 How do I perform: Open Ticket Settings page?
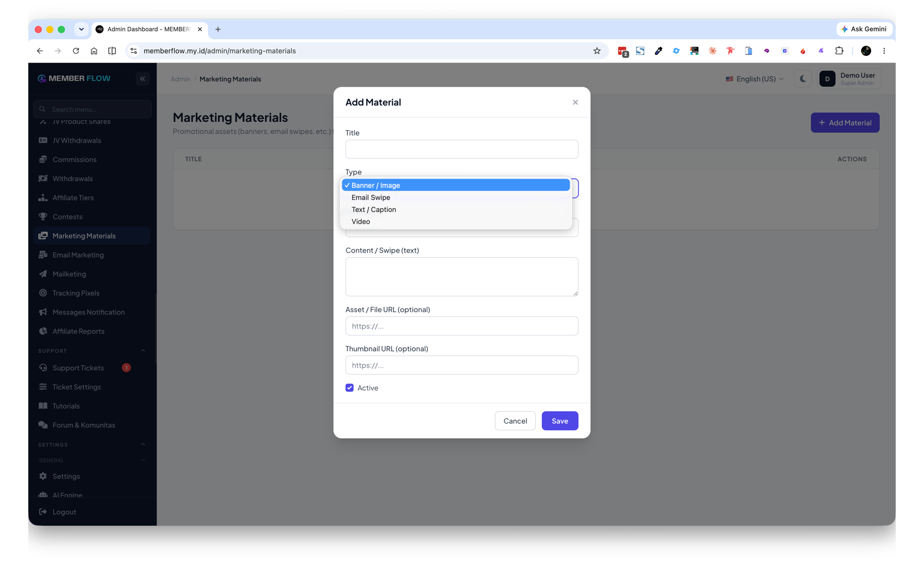(x=91, y=387)
